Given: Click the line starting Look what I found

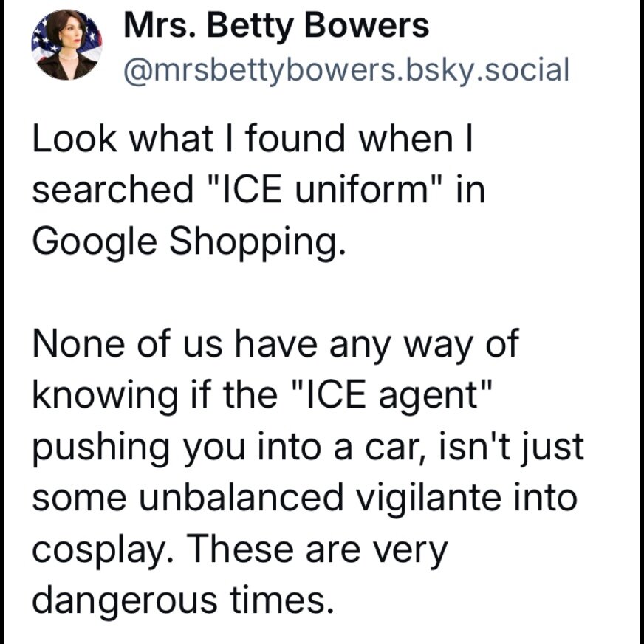Looking at the screenshot, I should pos(253,138).
